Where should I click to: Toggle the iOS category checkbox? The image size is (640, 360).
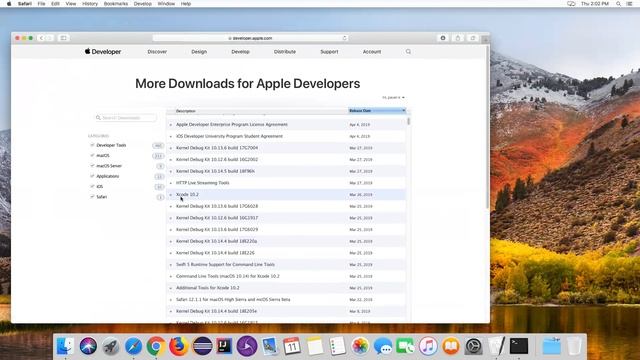[92, 186]
